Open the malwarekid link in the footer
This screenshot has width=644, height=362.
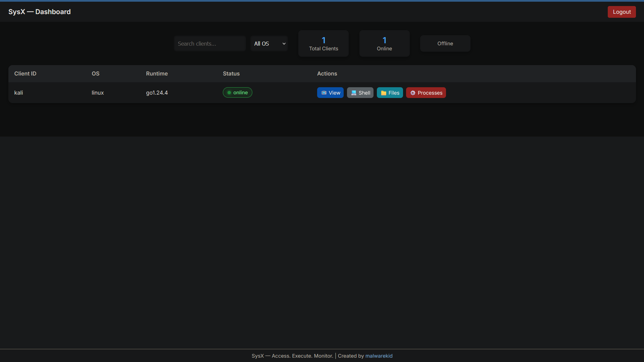tap(379, 356)
